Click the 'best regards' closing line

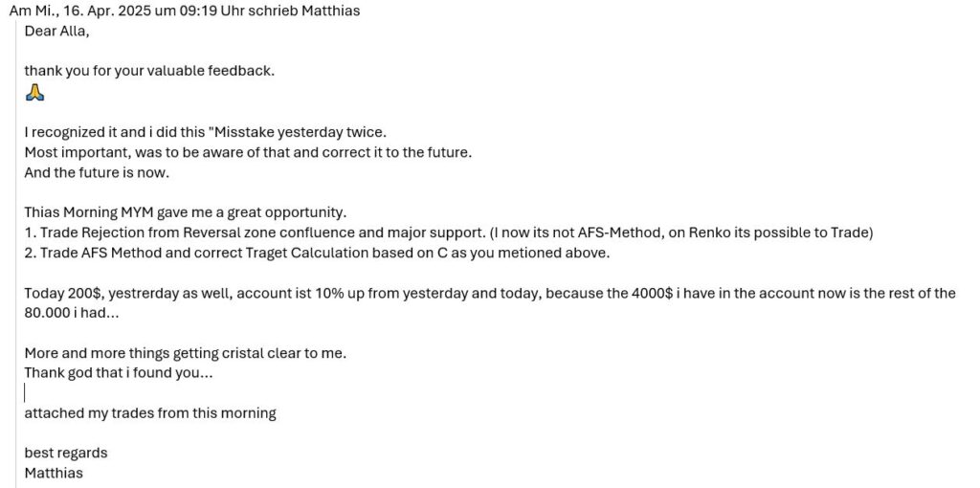coord(66,453)
